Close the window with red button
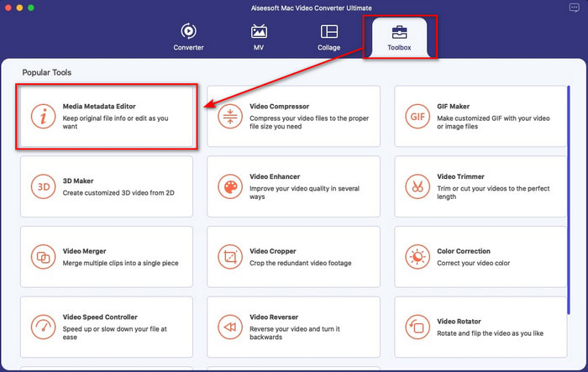Screen dimensions: 588x372 8,8
